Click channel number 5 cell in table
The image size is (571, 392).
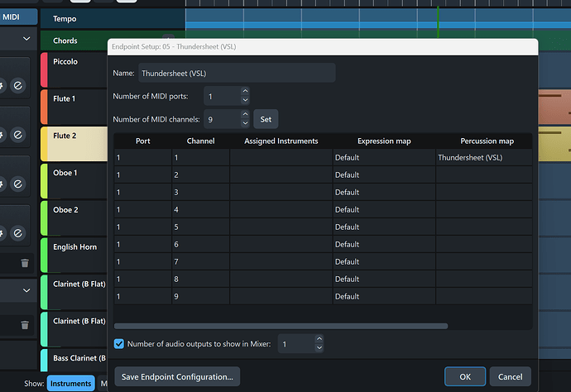tap(200, 227)
